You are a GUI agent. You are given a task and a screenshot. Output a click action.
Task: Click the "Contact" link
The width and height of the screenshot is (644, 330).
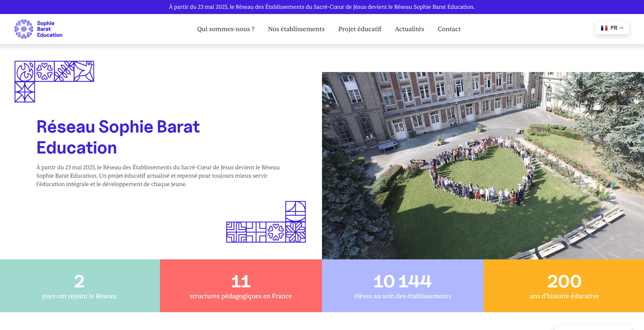[x=449, y=29]
